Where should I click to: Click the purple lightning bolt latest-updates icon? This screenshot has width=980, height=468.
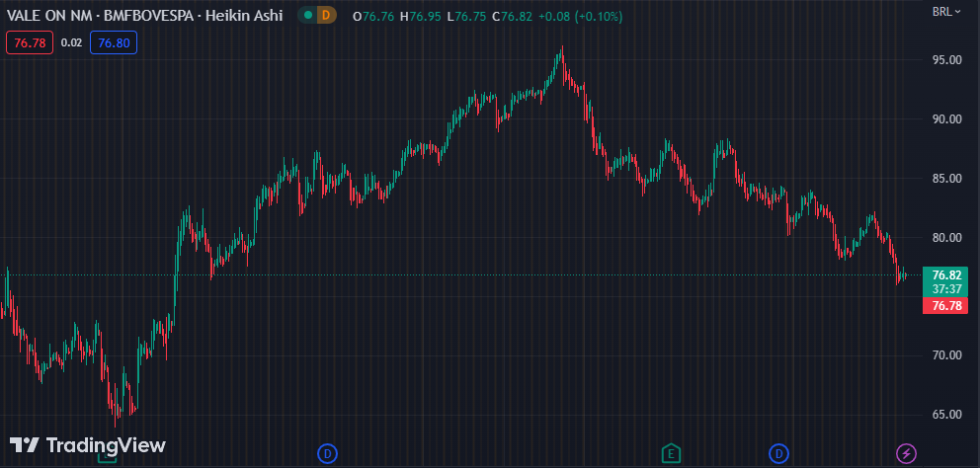[x=906, y=452]
